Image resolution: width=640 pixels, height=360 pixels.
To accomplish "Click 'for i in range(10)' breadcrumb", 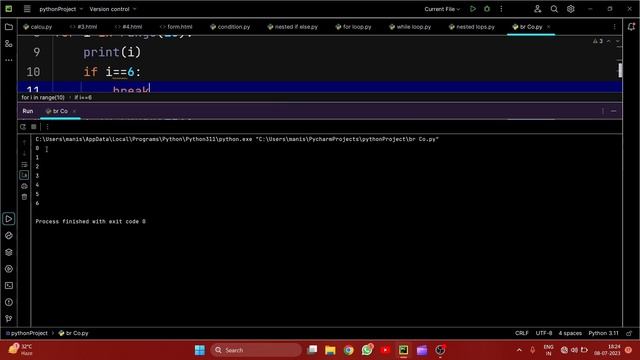I will (x=43, y=98).
